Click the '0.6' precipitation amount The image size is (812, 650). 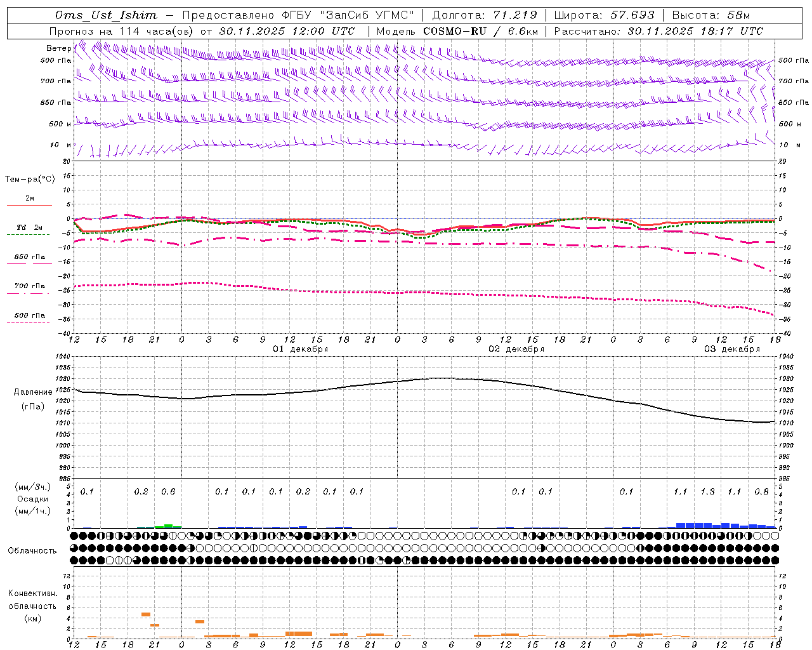pos(168,491)
